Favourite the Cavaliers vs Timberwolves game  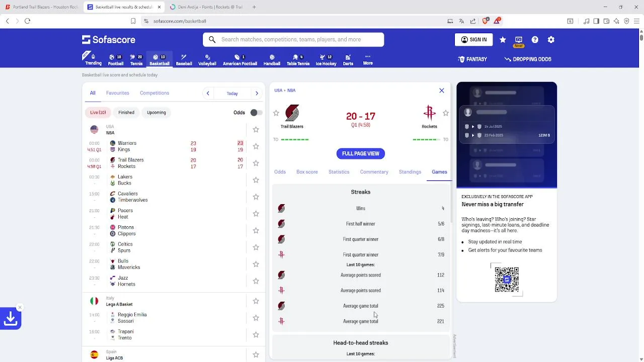(256, 197)
